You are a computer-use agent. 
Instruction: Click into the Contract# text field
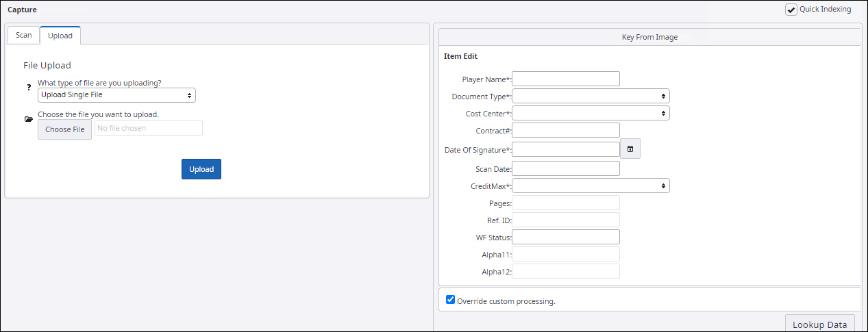coord(566,130)
